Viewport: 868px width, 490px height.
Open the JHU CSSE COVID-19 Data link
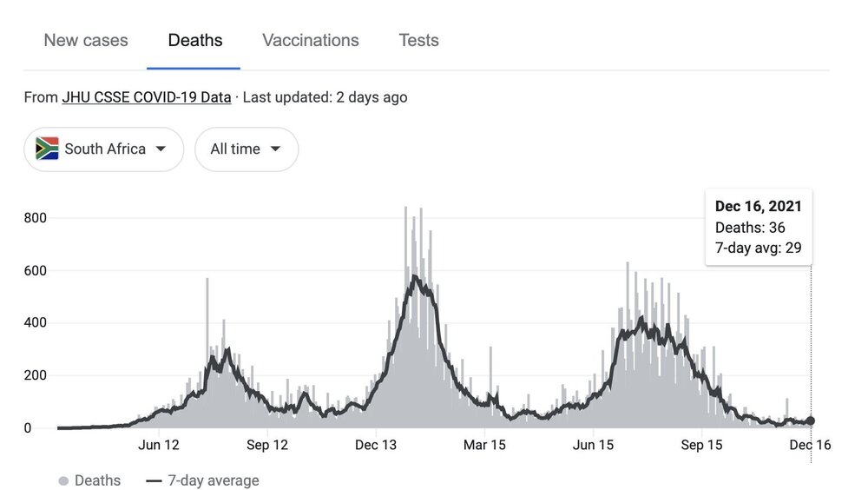coord(147,97)
